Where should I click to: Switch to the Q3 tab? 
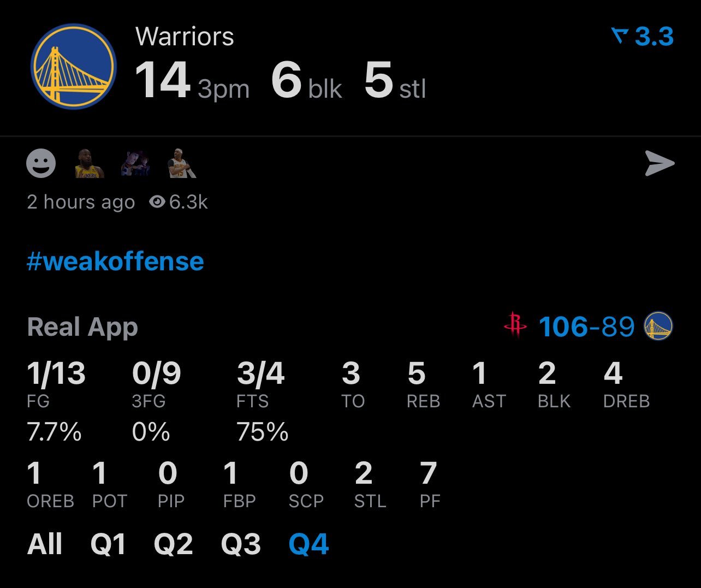241,544
